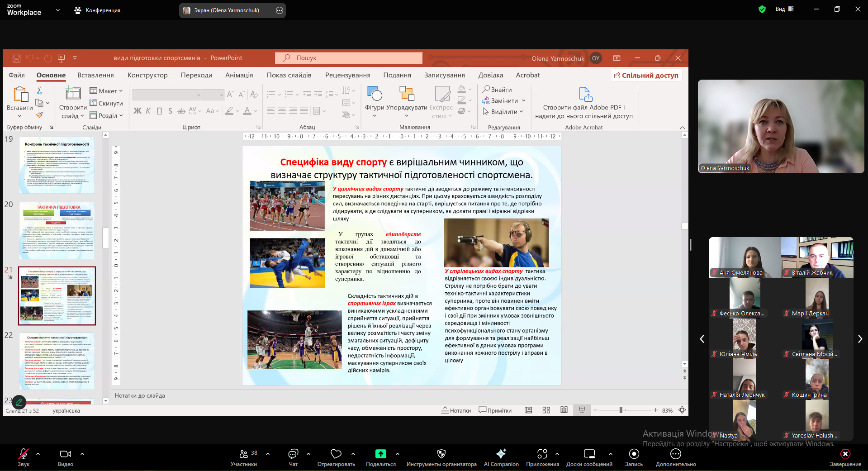
Task: Open AI Companion in Zoom toolbar
Action: point(501,454)
